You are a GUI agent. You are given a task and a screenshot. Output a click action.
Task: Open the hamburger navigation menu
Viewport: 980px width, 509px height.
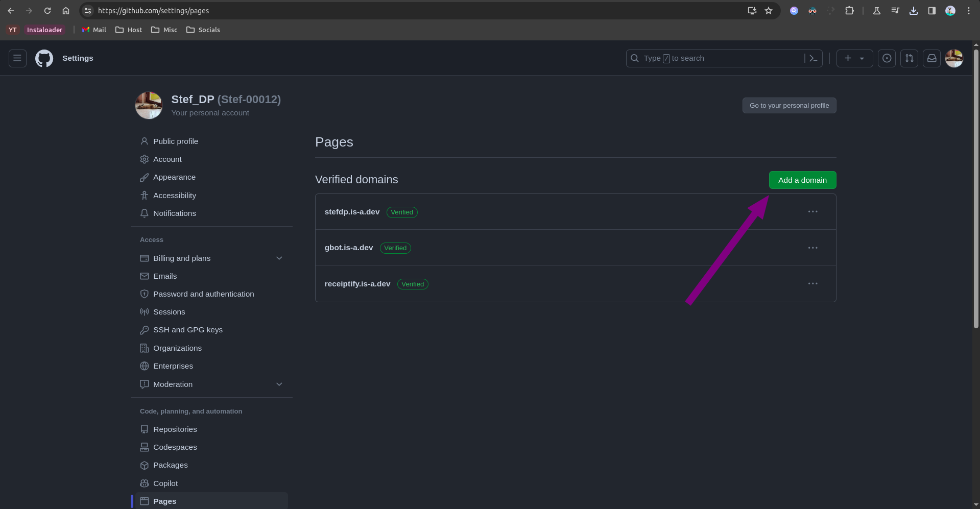[17, 58]
